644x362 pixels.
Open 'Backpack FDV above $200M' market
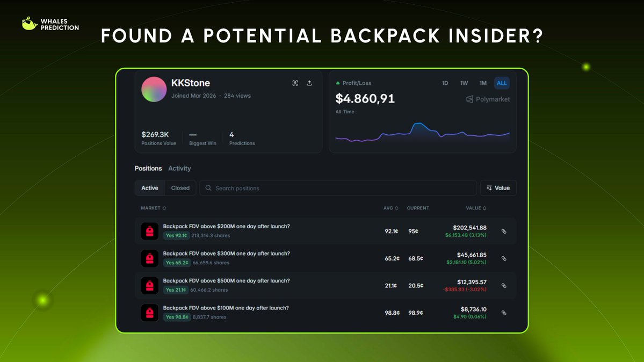(226, 227)
